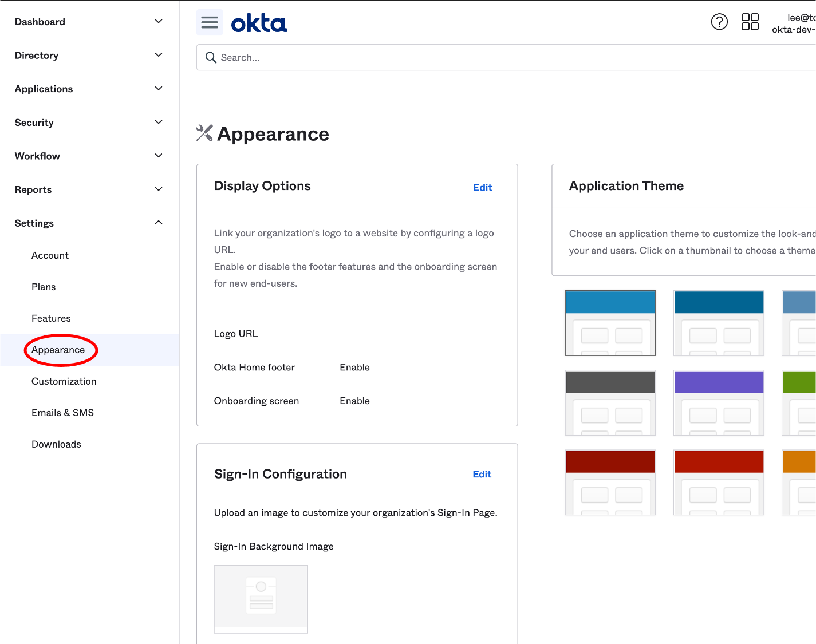This screenshot has height=644, width=816.
Task: Go to Emails & SMS settings
Action: point(62,413)
